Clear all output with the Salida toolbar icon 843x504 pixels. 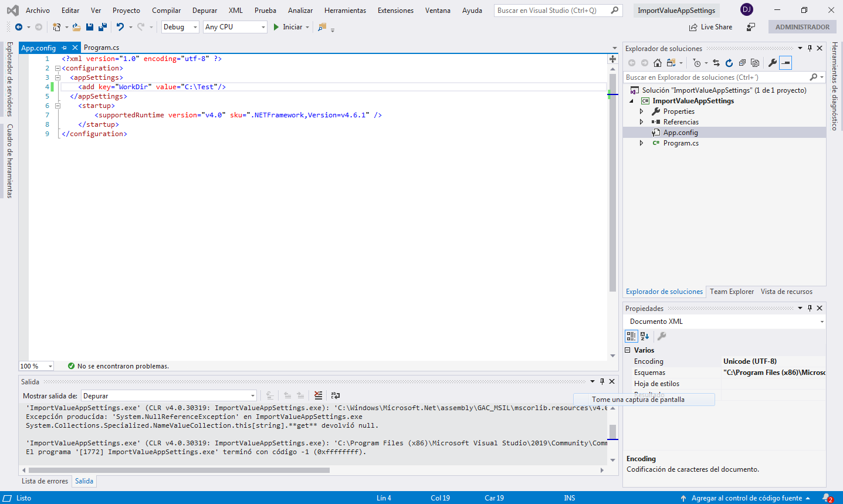tap(318, 395)
